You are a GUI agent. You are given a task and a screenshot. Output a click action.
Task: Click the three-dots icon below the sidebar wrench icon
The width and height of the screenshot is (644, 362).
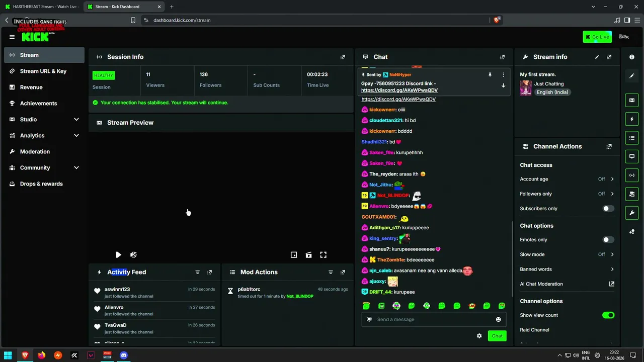pos(632,232)
